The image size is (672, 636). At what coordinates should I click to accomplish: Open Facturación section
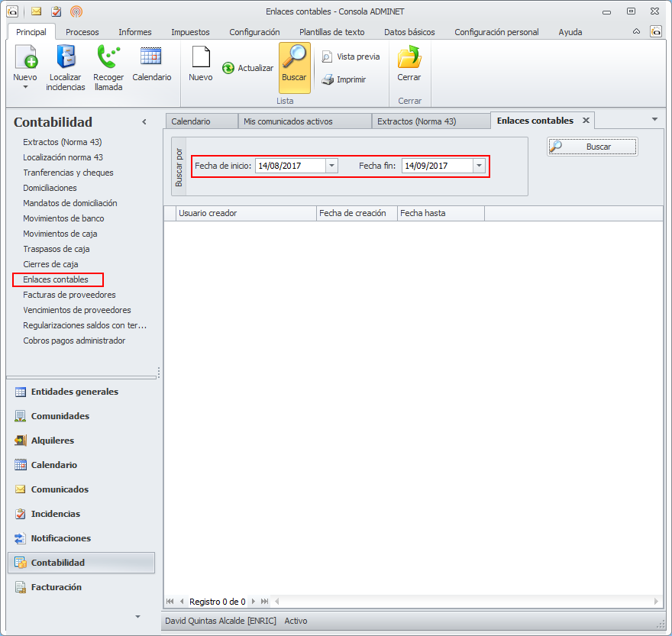click(82, 587)
